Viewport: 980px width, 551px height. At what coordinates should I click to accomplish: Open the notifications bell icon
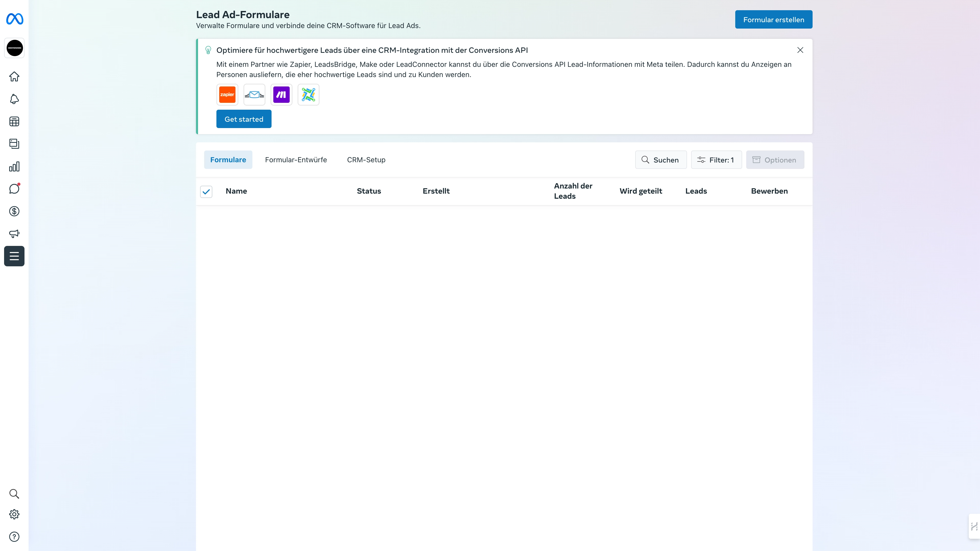[15, 99]
